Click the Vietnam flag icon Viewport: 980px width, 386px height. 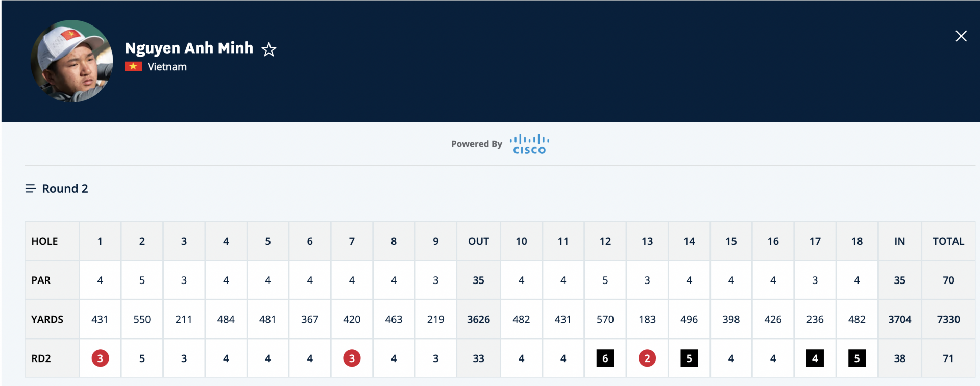133,67
